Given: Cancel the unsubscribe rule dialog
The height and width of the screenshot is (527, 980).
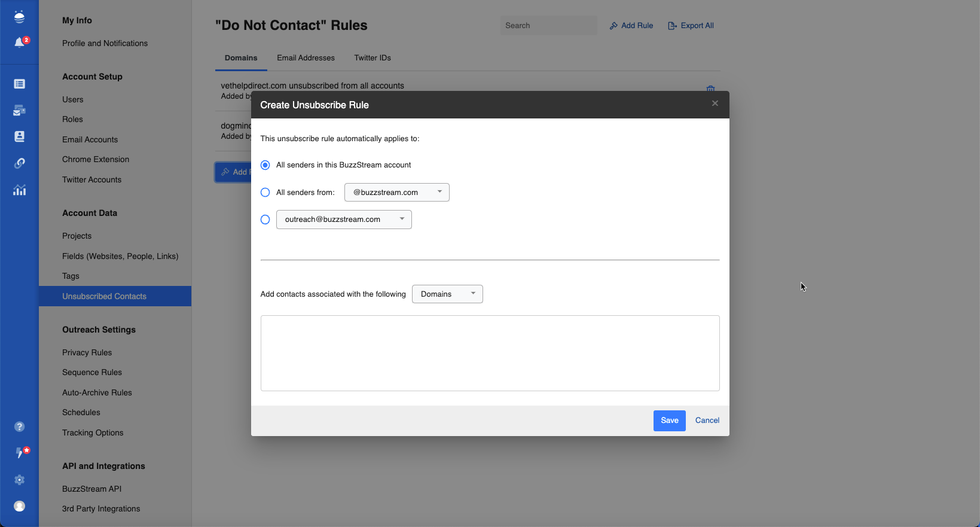Looking at the screenshot, I should (707, 421).
